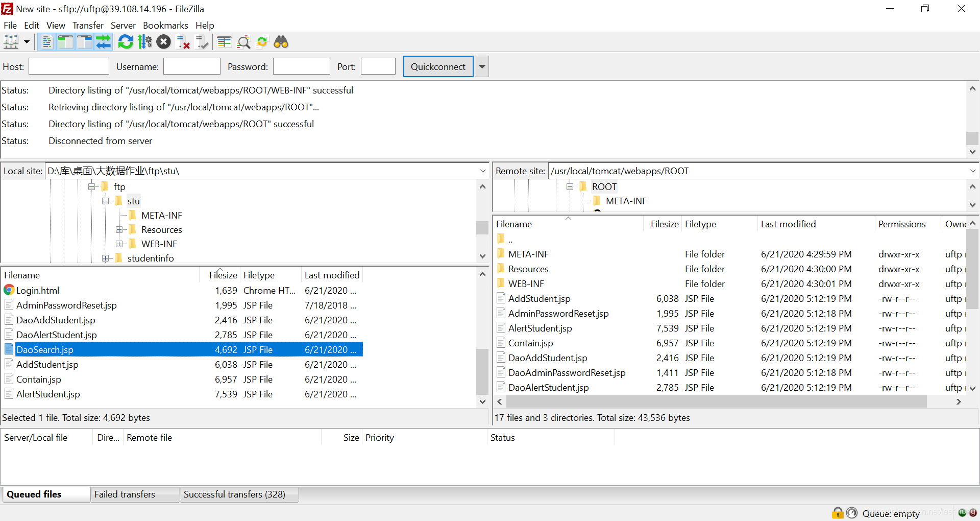The height and width of the screenshot is (521, 980).
Task: Expand the studentinfo folder
Action: coord(106,258)
